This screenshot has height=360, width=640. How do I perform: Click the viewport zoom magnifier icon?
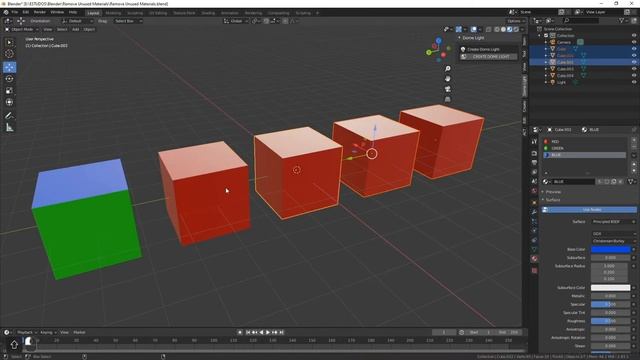(448, 69)
